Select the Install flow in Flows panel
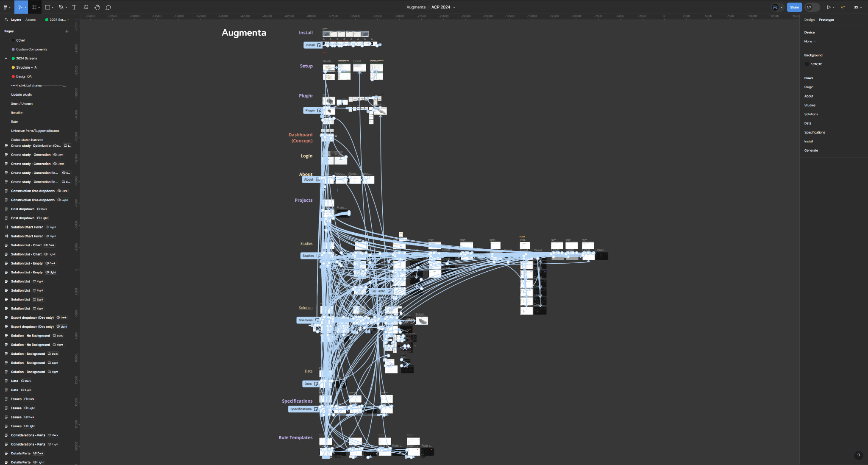The width and height of the screenshot is (868, 465). coord(809,142)
